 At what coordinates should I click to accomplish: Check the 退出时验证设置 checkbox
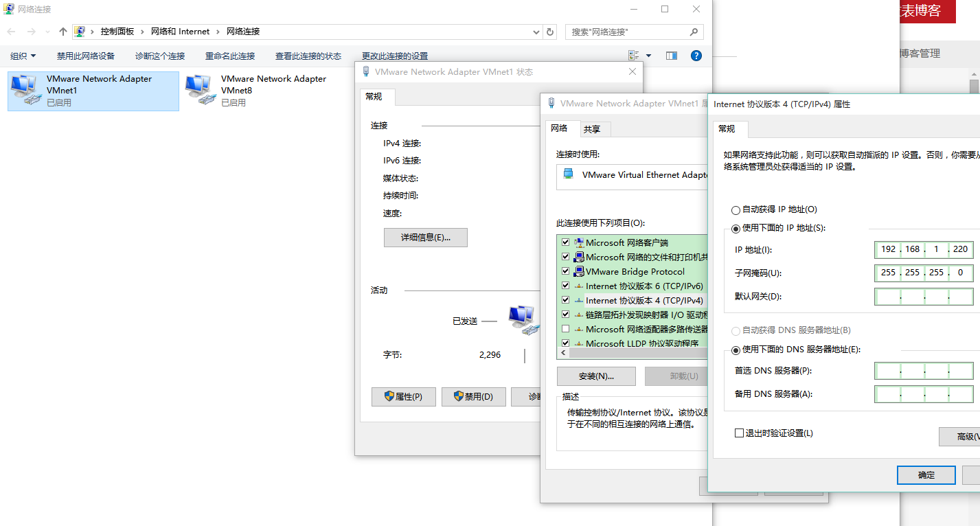(x=739, y=433)
